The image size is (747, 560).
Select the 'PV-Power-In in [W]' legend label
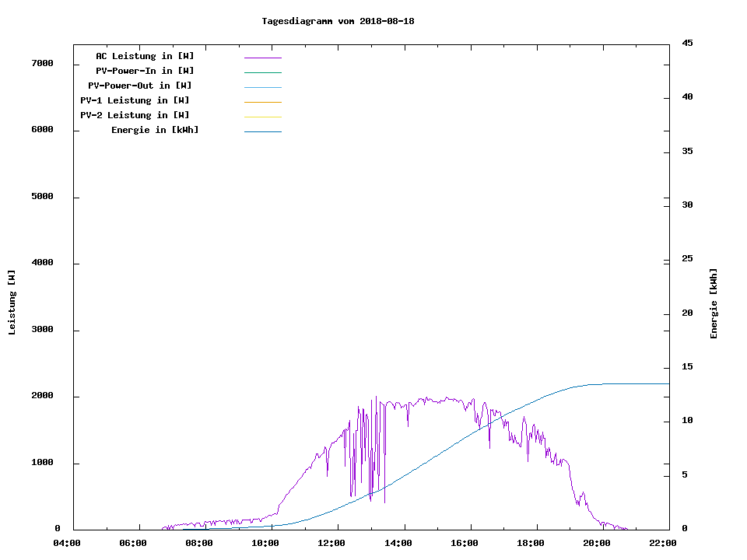[145, 71]
